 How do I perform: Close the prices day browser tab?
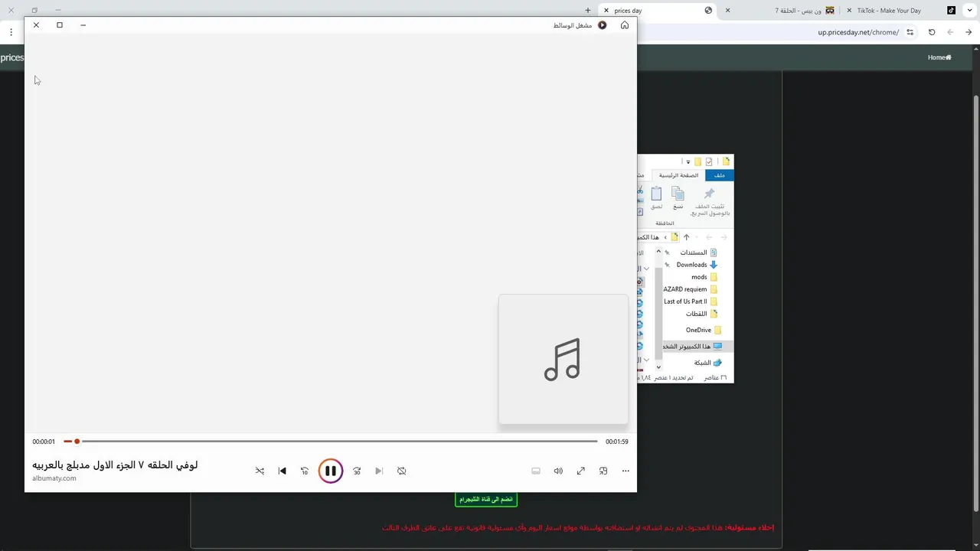tap(606, 11)
